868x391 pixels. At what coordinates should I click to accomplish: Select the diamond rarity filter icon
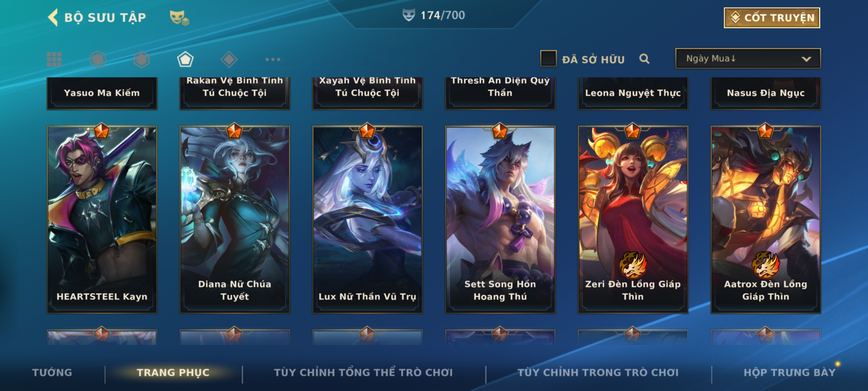click(229, 59)
